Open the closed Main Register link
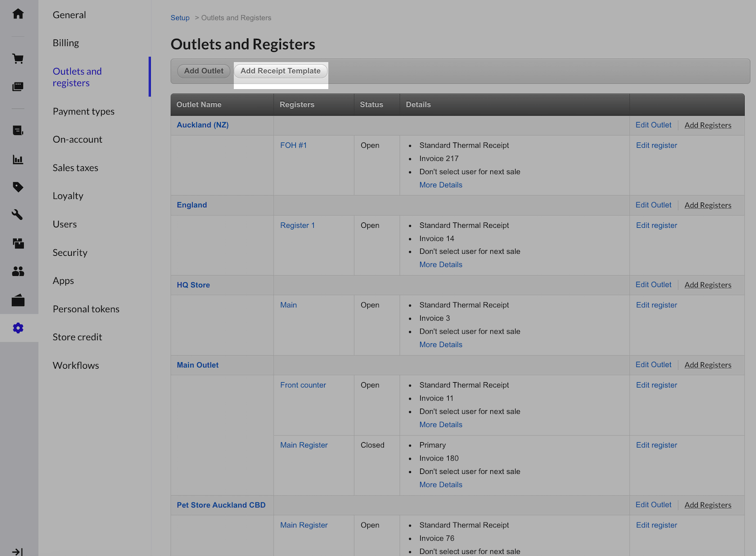This screenshot has height=556, width=756. pyautogui.click(x=303, y=445)
